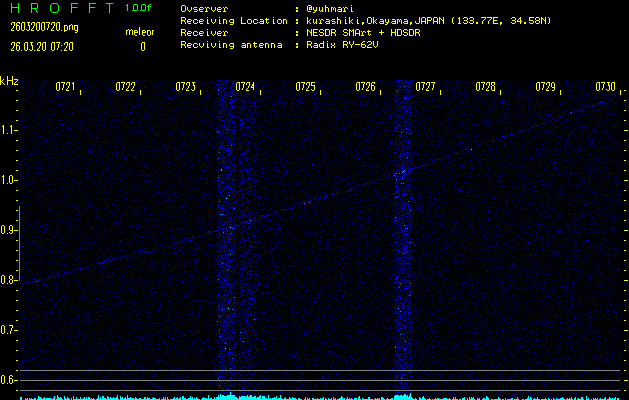The image size is (629, 400).
Task: Click the meteor count value 0
Action: click(x=143, y=47)
